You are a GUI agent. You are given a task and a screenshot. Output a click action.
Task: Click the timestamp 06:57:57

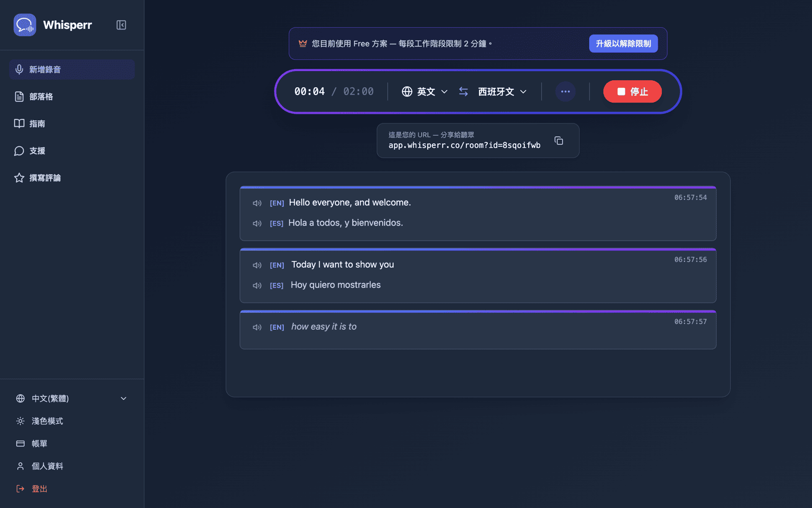click(x=690, y=322)
